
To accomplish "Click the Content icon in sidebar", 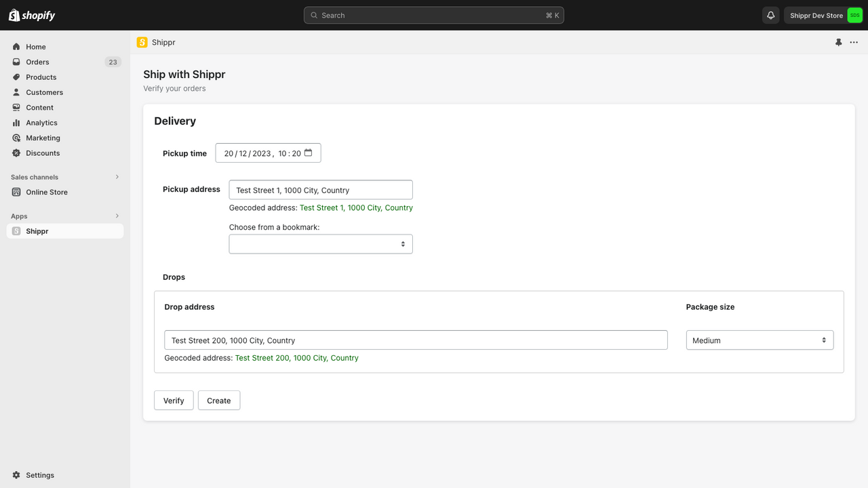I will 16,108.
